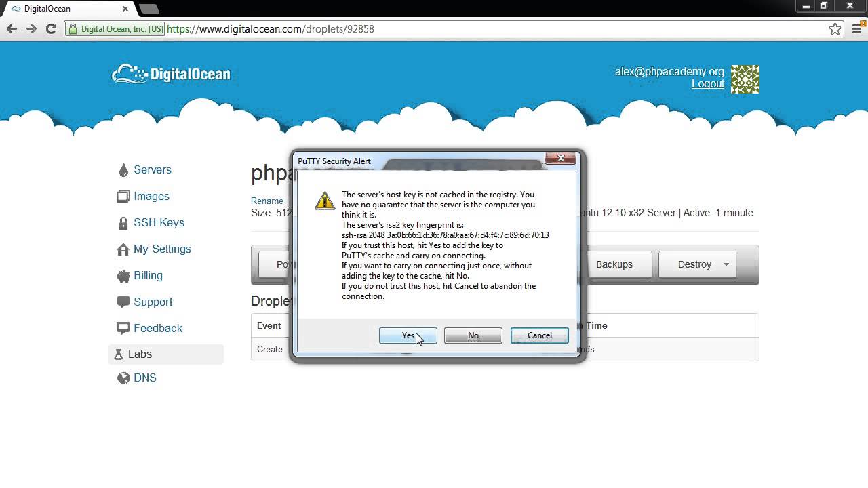The height and width of the screenshot is (488, 868).
Task: Reload the page with refresh icon
Action: (x=51, y=28)
